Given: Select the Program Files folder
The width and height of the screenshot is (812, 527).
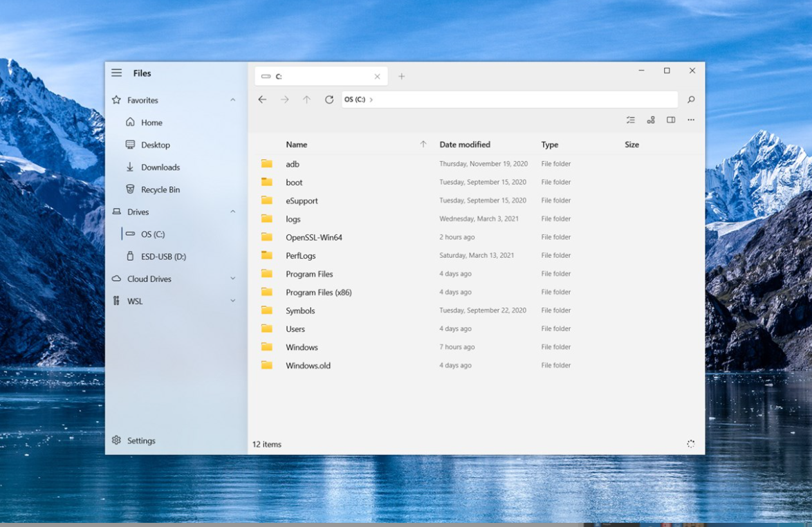Looking at the screenshot, I should tap(309, 274).
